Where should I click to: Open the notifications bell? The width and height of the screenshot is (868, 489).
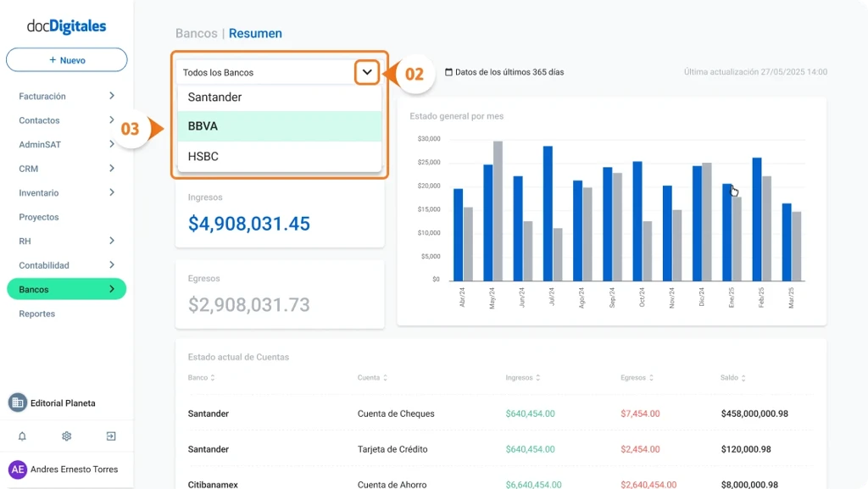pyautogui.click(x=20, y=436)
